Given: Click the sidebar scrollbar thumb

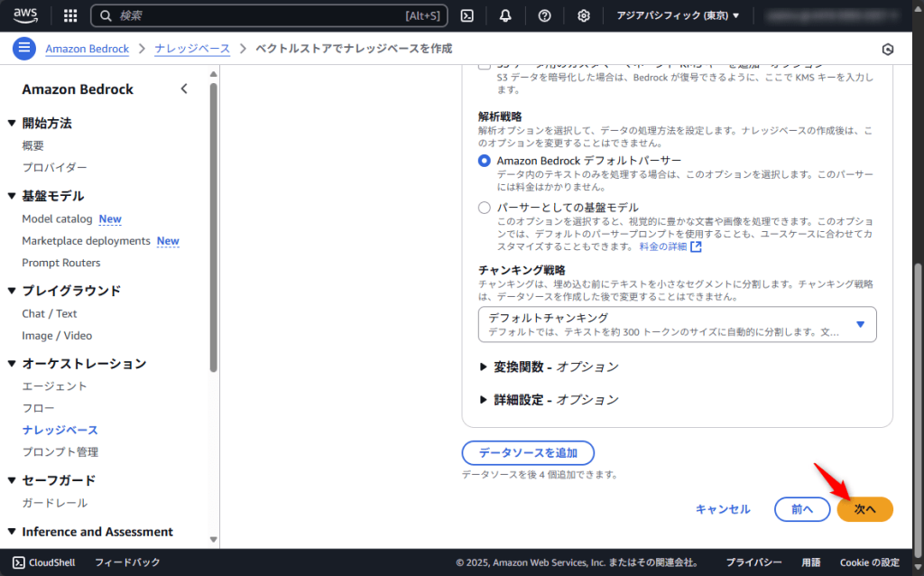Looking at the screenshot, I should pos(213,227).
